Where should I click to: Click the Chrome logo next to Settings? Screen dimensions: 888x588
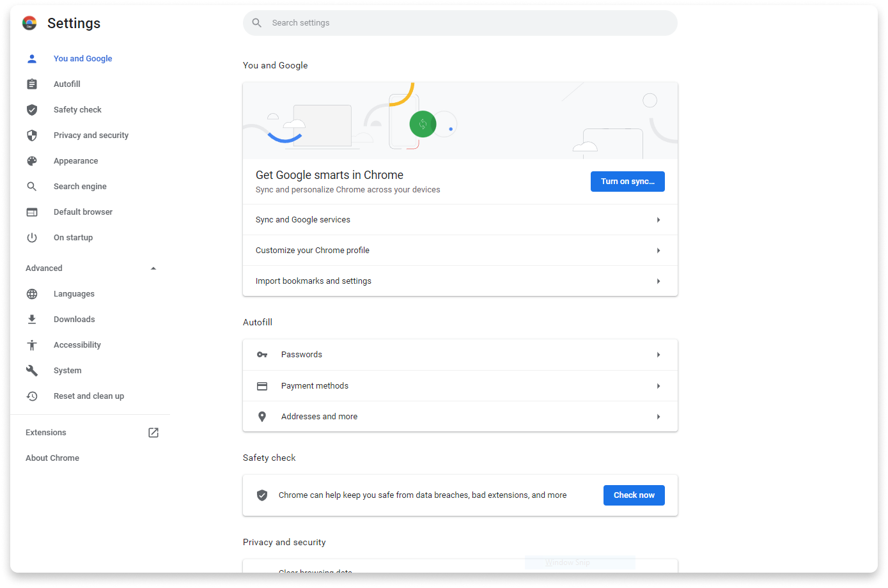click(x=29, y=23)
